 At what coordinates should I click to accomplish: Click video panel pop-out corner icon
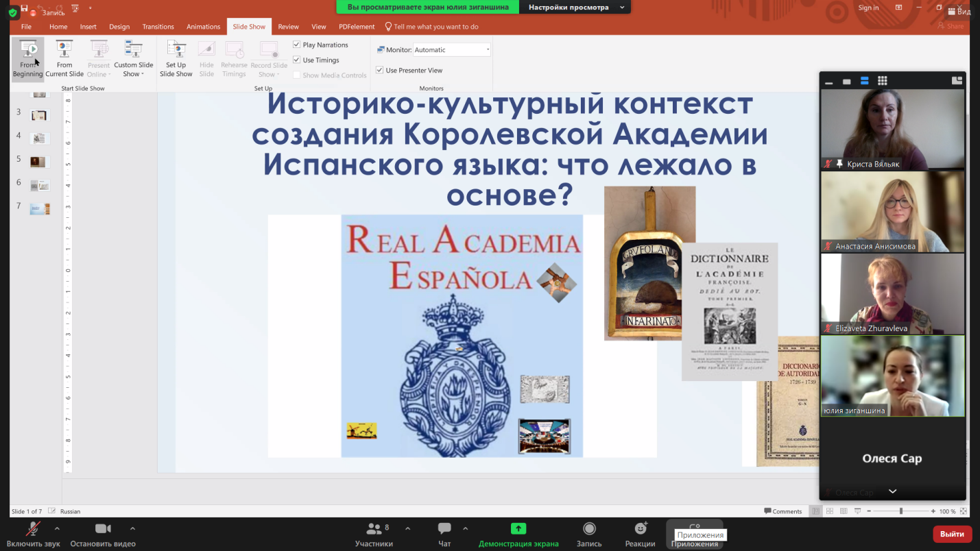[957, 81]
